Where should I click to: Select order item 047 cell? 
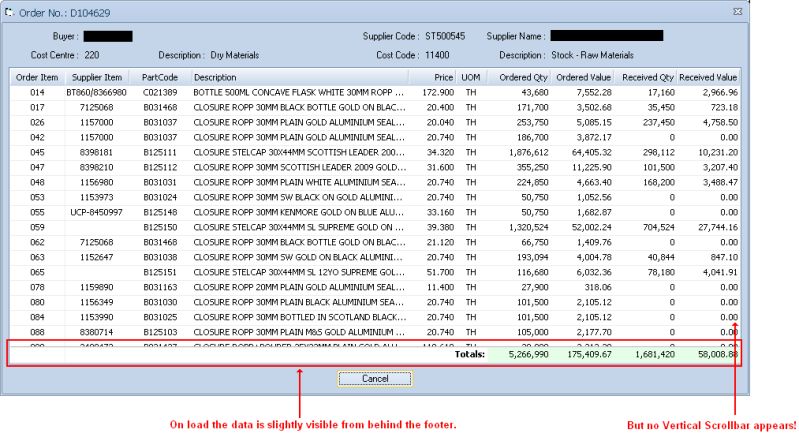pyautogui.click(x=37, y=168)
